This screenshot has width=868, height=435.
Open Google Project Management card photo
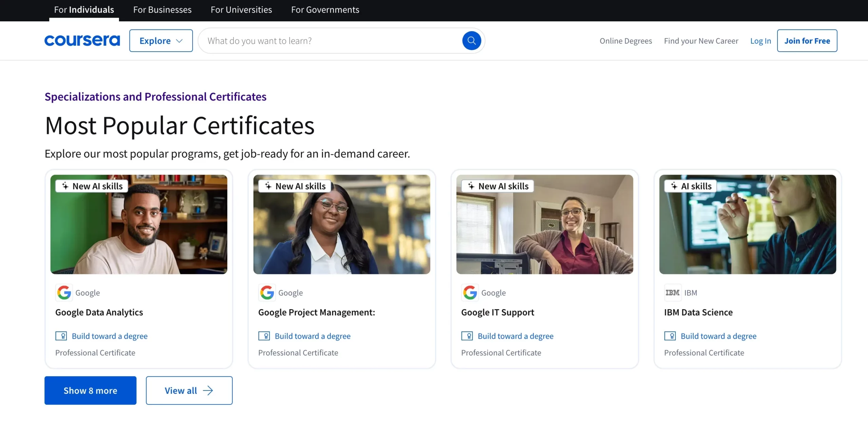click(342, 224)
